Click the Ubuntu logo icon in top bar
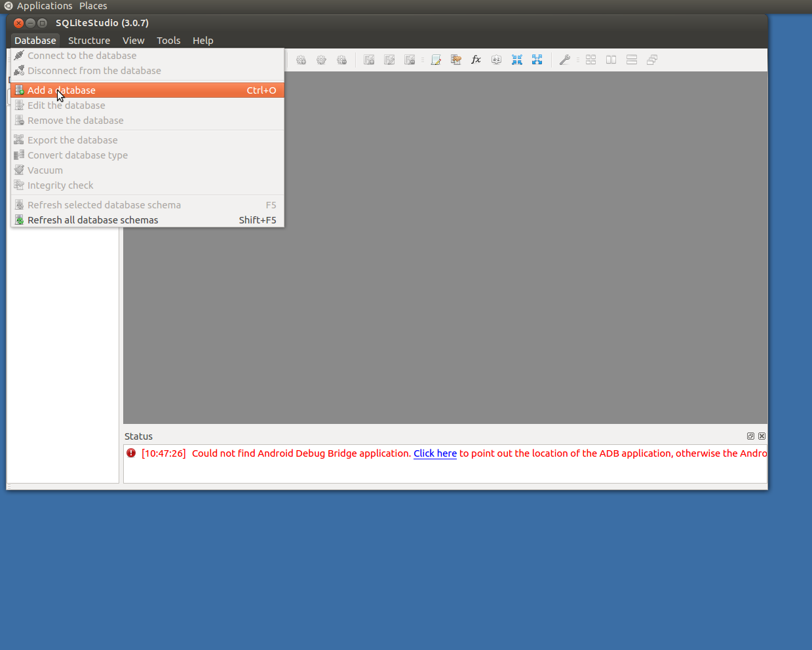812x650 pixels. [9, 6]
